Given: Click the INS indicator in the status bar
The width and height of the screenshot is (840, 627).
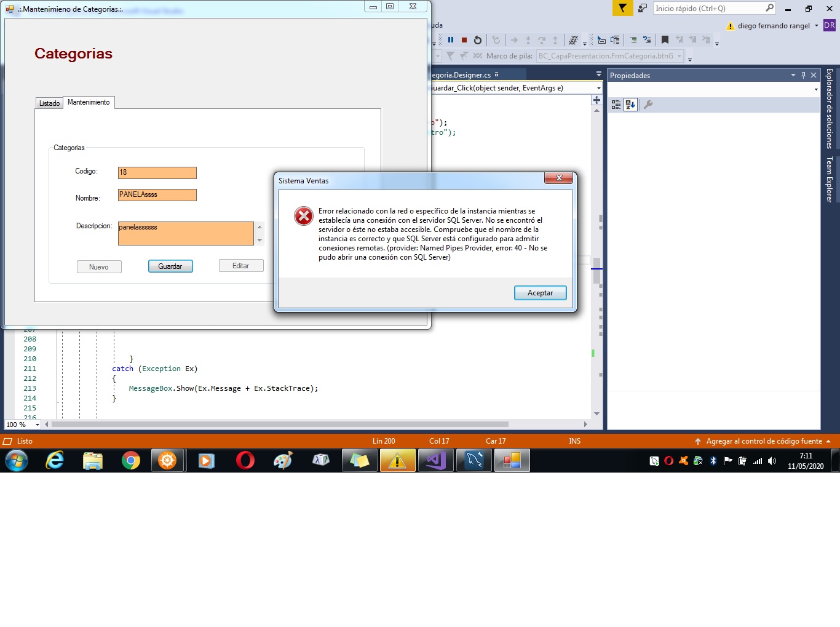Looking at the screenshot, I should 575,441.
